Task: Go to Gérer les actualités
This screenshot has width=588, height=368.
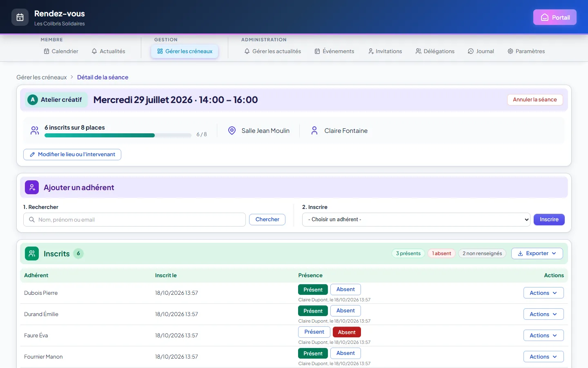Action: (x=273, y=51)
